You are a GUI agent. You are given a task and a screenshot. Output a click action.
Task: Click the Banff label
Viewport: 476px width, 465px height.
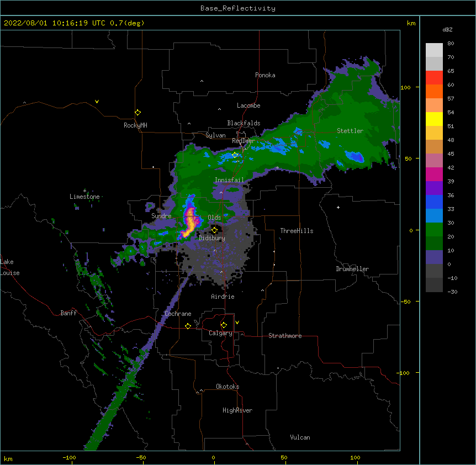click(x=68, y=313)
